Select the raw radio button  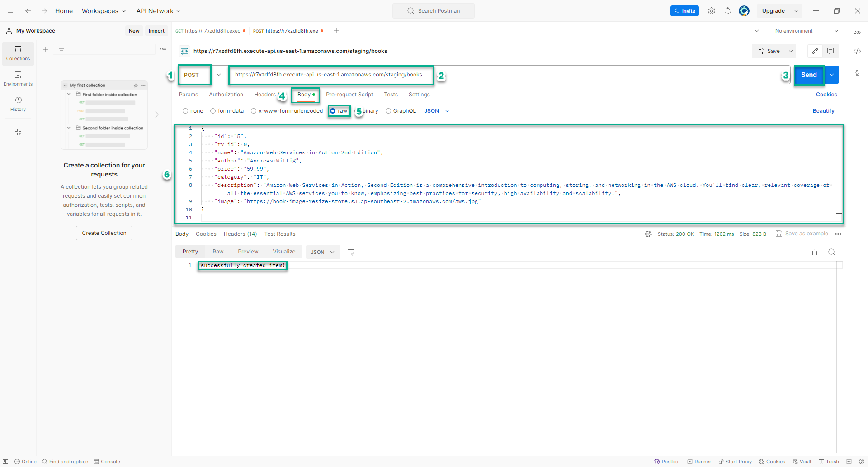point(333,111)
